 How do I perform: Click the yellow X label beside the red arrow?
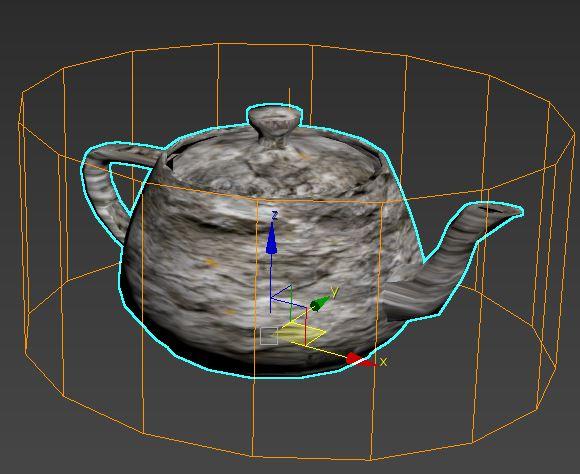tap(383, 362)
